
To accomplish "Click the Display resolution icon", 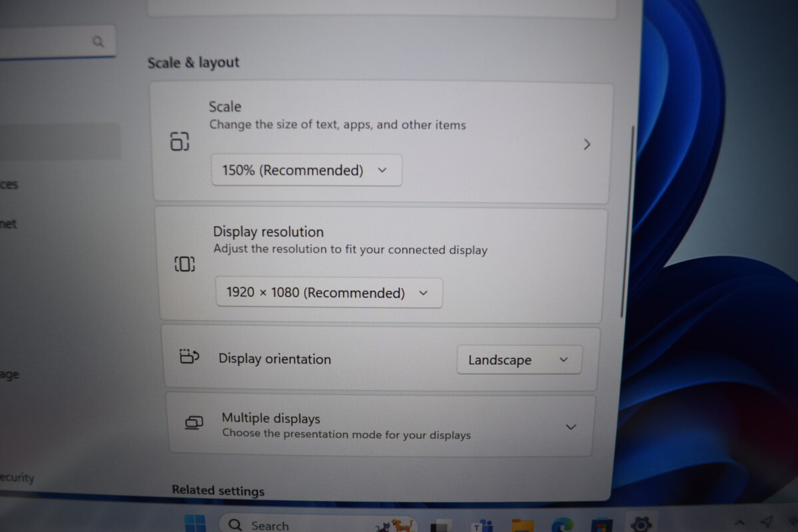I will point(184,264).
